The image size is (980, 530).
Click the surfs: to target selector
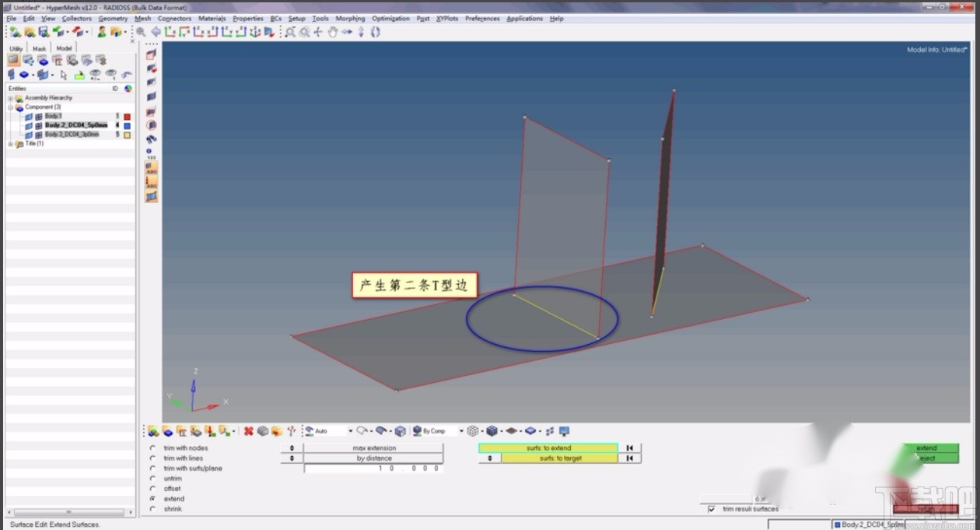pos(559,458)
